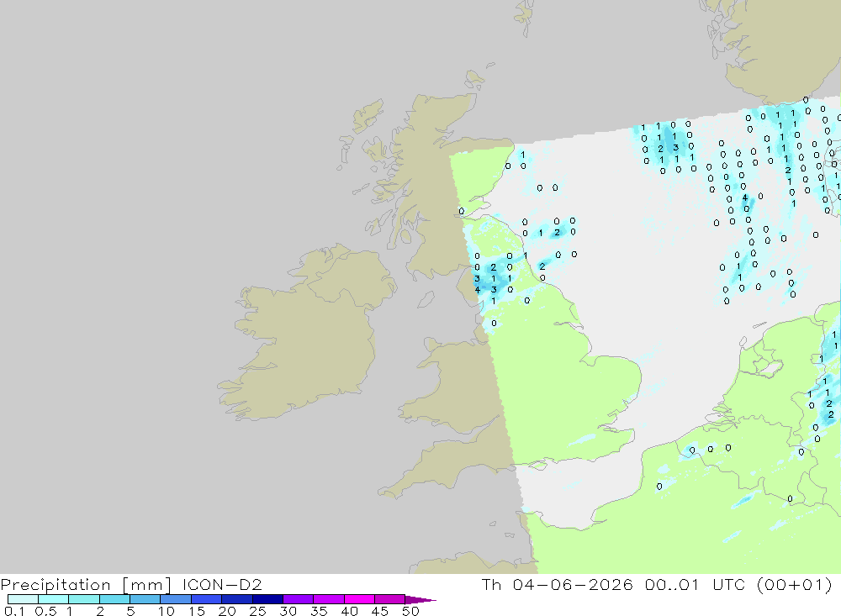Select the purple arrow tip at legend end
The image size is (841, 616).
pyautogui.click(x=420, y=600)
